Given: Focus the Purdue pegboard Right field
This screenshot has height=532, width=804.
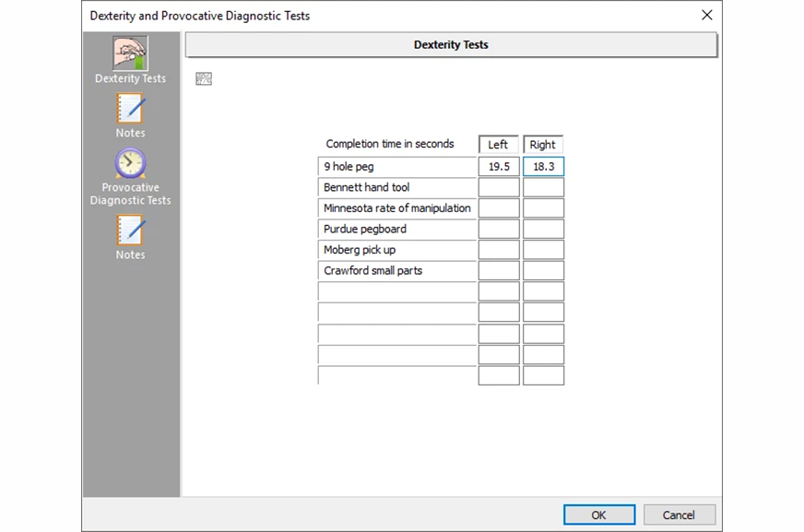Looking at the screenshot, I should pos(543,229).
